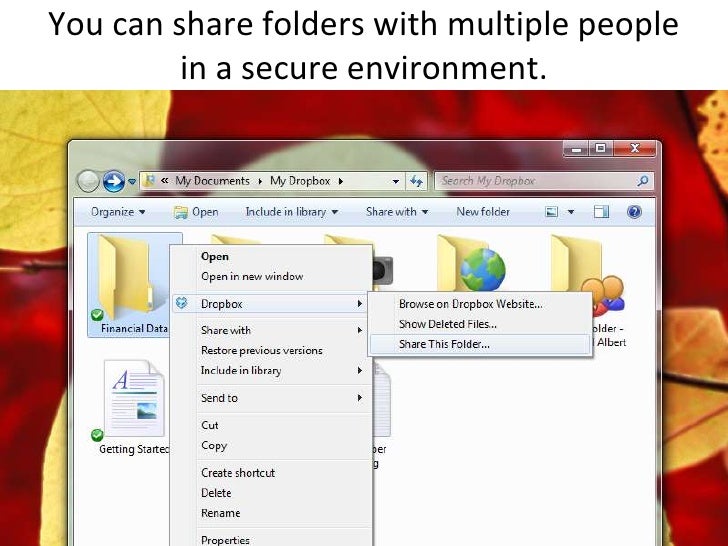This screenshot has height=546, width=728.
Task: Expand the Include in library toolbar dropdown
Action: click(291, 212)
